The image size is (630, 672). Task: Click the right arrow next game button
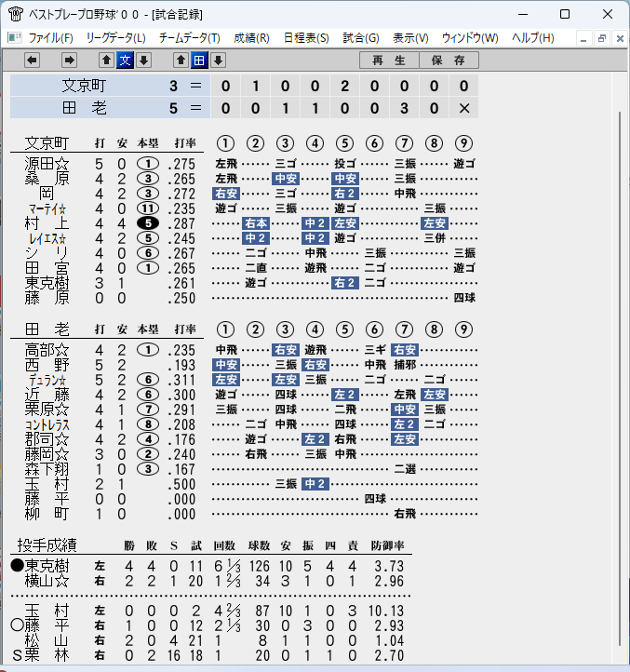[69, 60]
